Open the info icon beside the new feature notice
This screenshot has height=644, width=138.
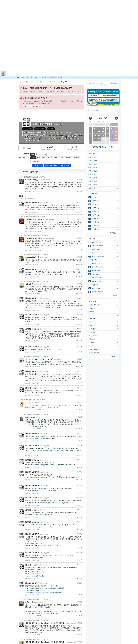tap(18, 77)
